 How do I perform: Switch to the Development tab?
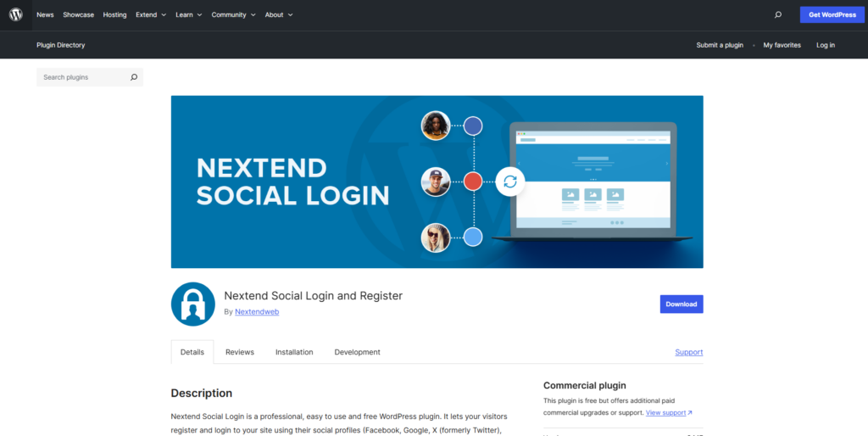(x=357, y=352)
